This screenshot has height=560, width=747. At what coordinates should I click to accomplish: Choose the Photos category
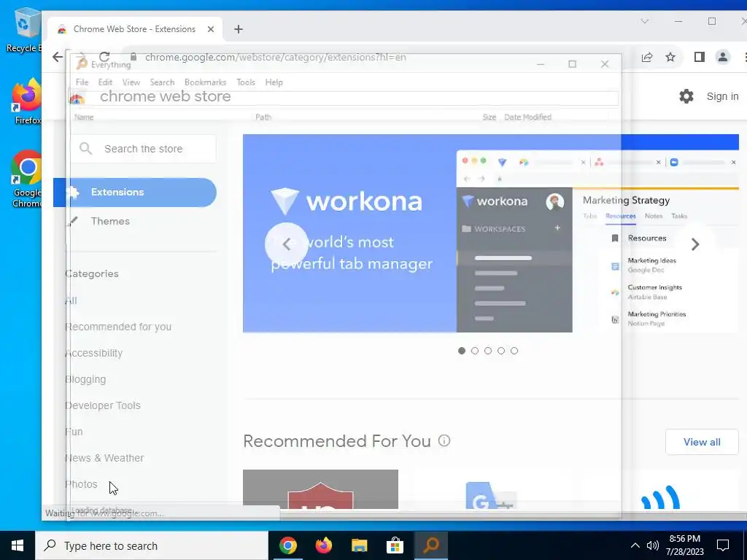click(x=81, y=484)
